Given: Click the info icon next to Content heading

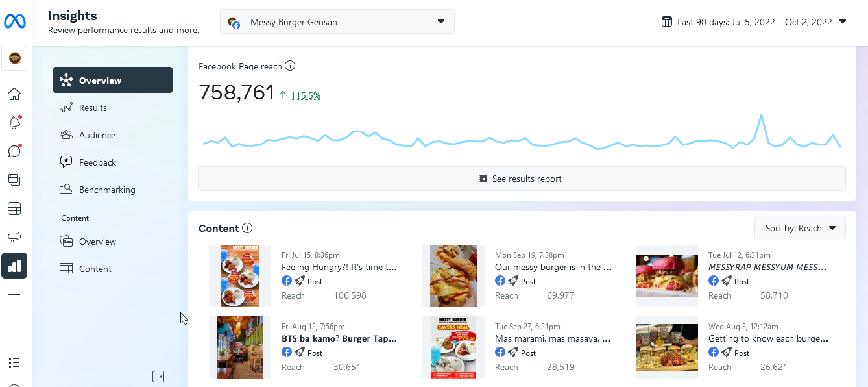Looking at the screenshot, I should (x=247, y=228).
